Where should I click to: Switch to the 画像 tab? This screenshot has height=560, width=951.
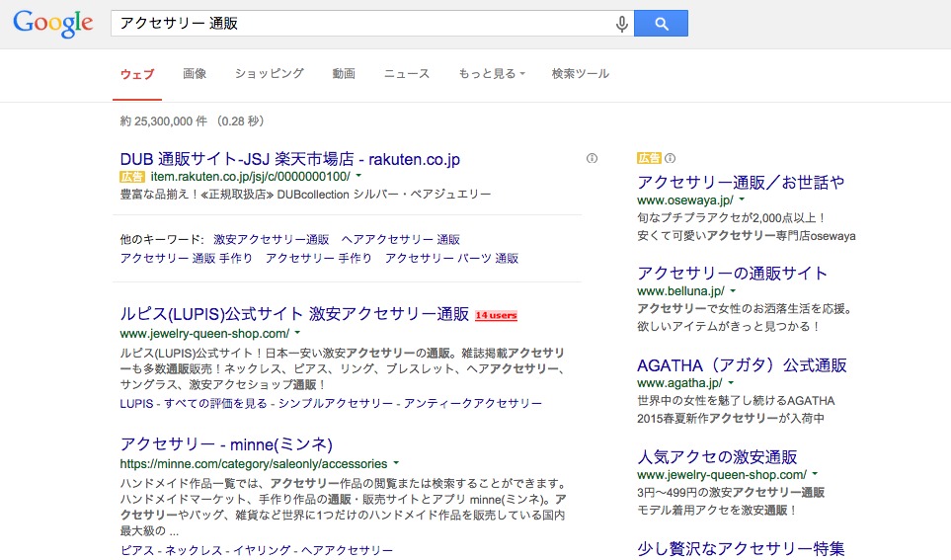(x=195, y=74)
